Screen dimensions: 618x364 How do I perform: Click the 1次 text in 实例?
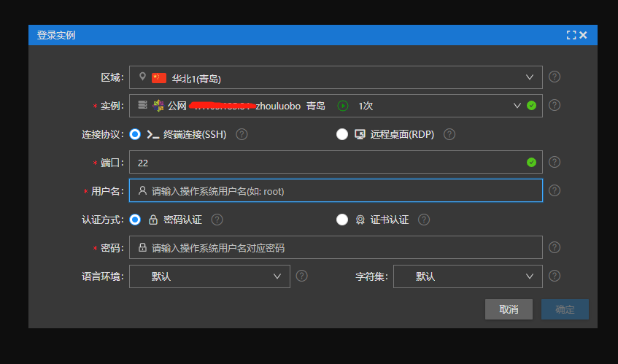click(x=366, y=106)
